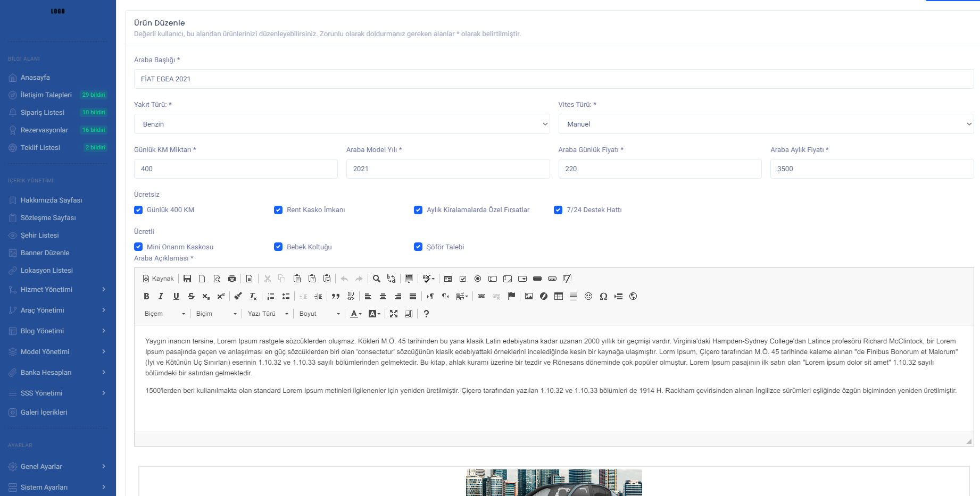Maximize the editor with the fullscreen icon
The height and width of the screenshot is (496, 980).
coord(394,314)
